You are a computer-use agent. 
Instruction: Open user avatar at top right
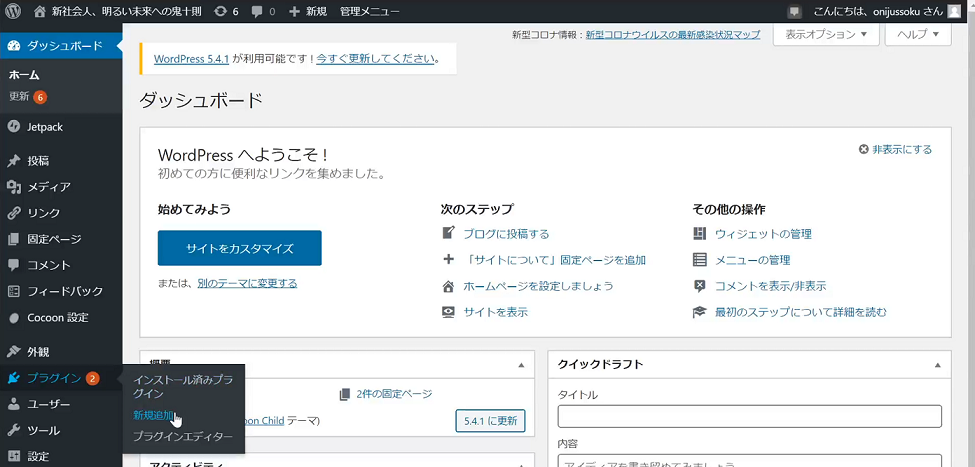point(954,11)
